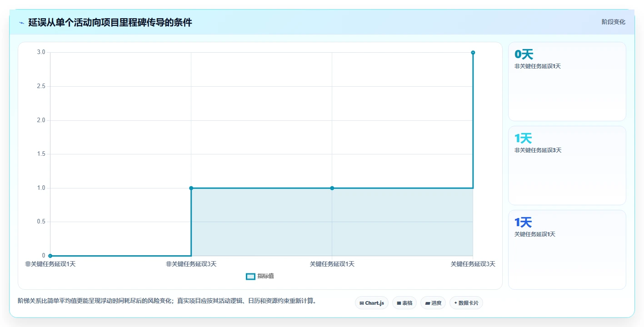644x327 pixels.
Task: Click the y-axis label 0.5
Action: (x=41, y=222)
